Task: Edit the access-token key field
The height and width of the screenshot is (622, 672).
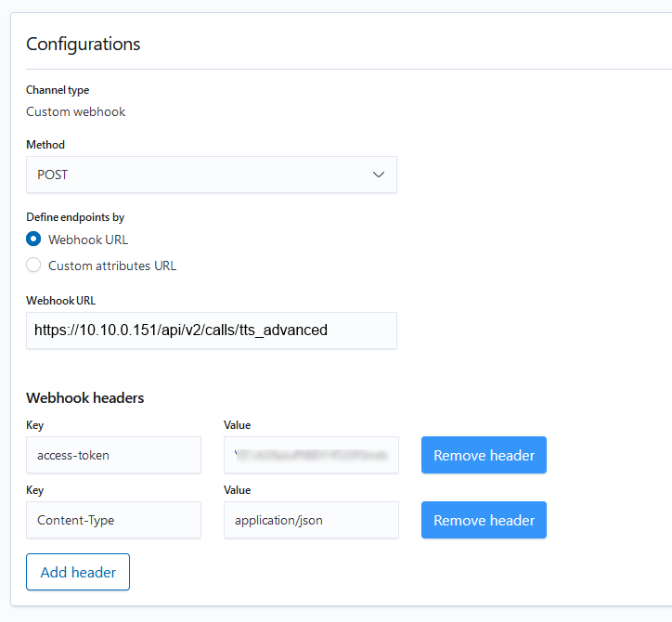Action: click(x=113, y=455)
